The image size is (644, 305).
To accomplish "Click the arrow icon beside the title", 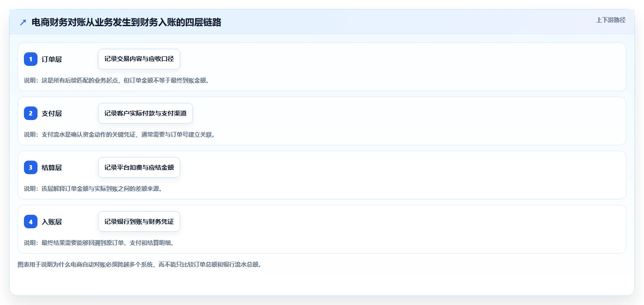I will click(x=23, y=23).
